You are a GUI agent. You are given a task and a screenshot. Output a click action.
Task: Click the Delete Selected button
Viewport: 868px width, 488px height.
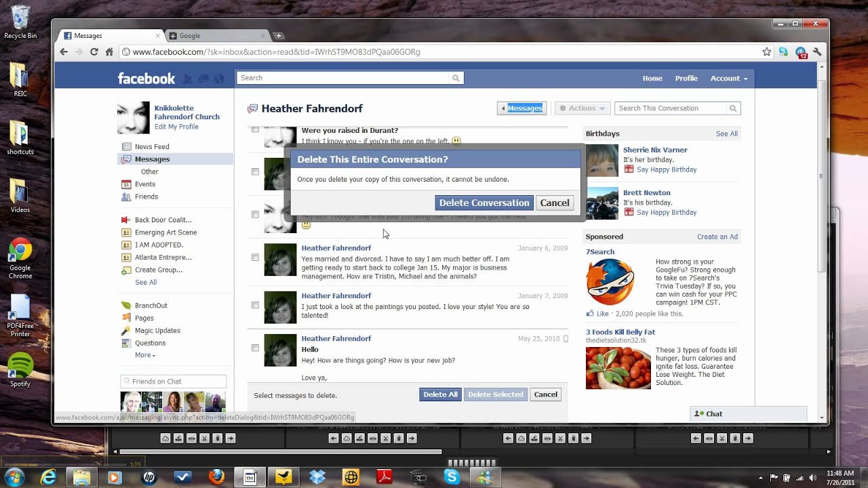[496, 394]
